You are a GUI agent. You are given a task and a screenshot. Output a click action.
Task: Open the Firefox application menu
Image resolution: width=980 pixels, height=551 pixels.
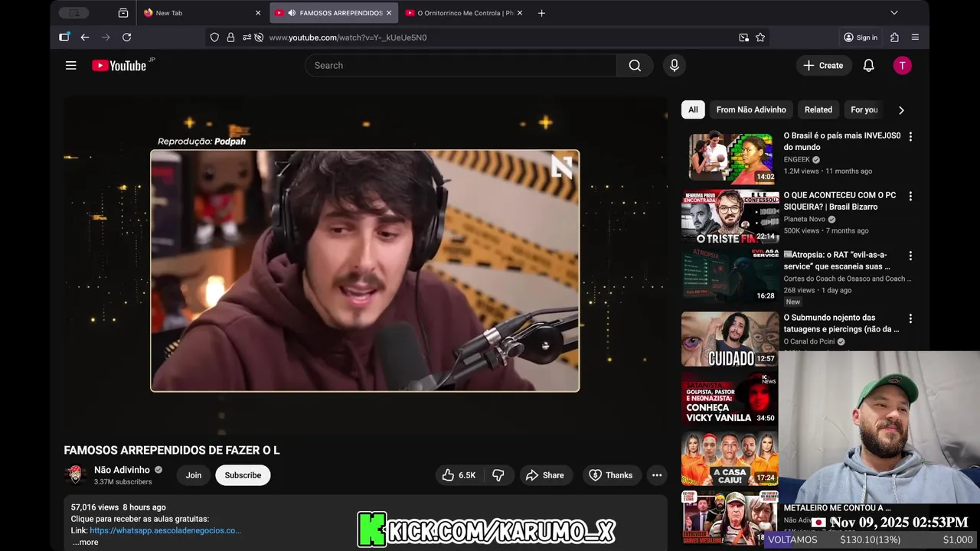point(915,37)
